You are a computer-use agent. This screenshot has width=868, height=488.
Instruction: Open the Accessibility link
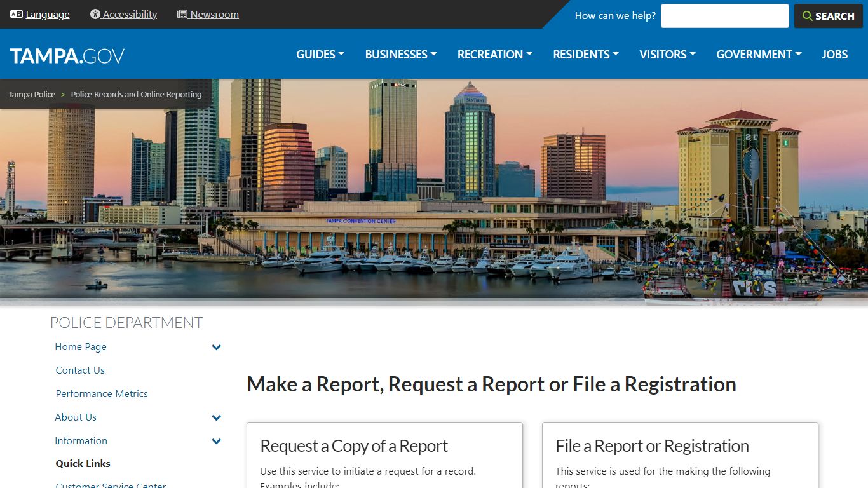pos(130,15)
